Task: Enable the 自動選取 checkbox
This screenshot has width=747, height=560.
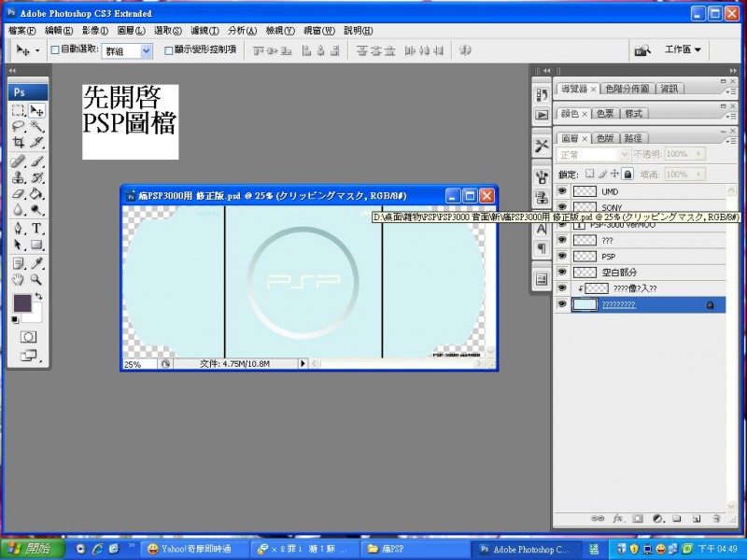Action: [55, 49]
